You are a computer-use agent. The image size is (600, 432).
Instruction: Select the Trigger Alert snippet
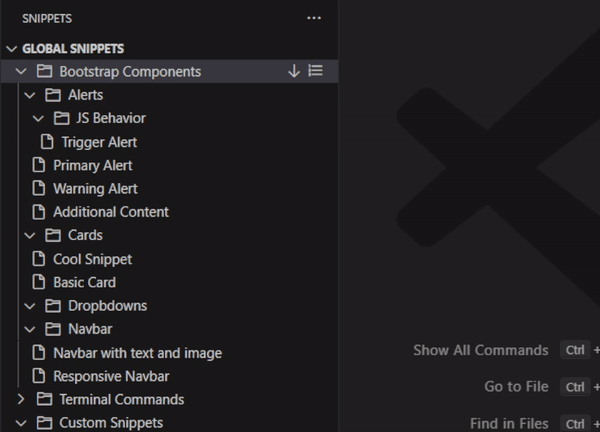pos(99,142)
